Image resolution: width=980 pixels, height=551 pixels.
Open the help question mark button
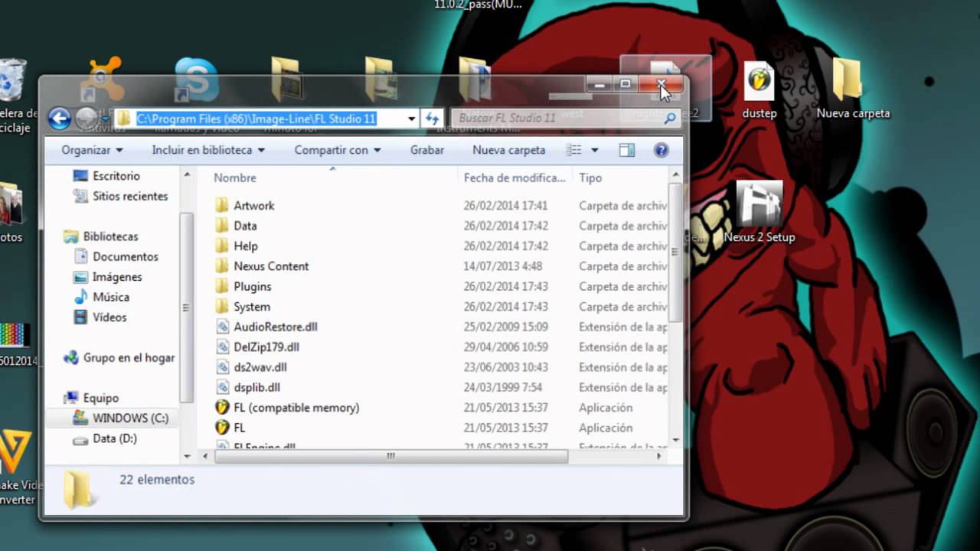click(661, 150)
